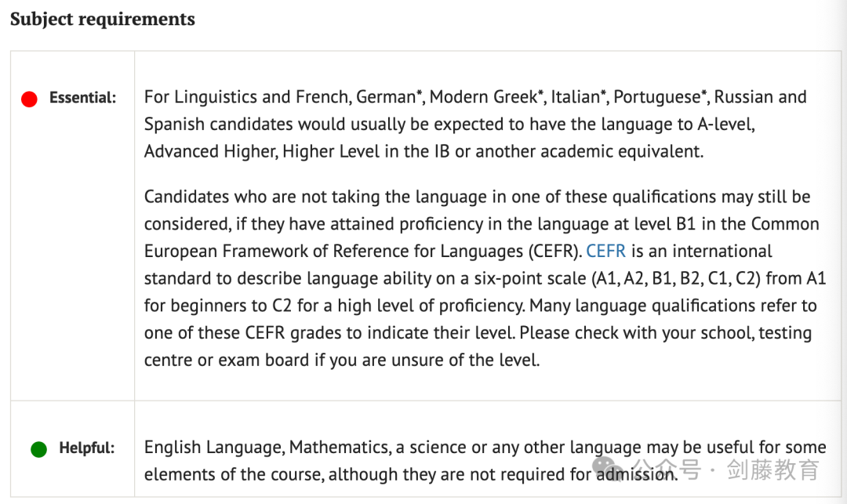Click the text Modern Greek*
847x504 pixels.
click(x=487, y=97)
